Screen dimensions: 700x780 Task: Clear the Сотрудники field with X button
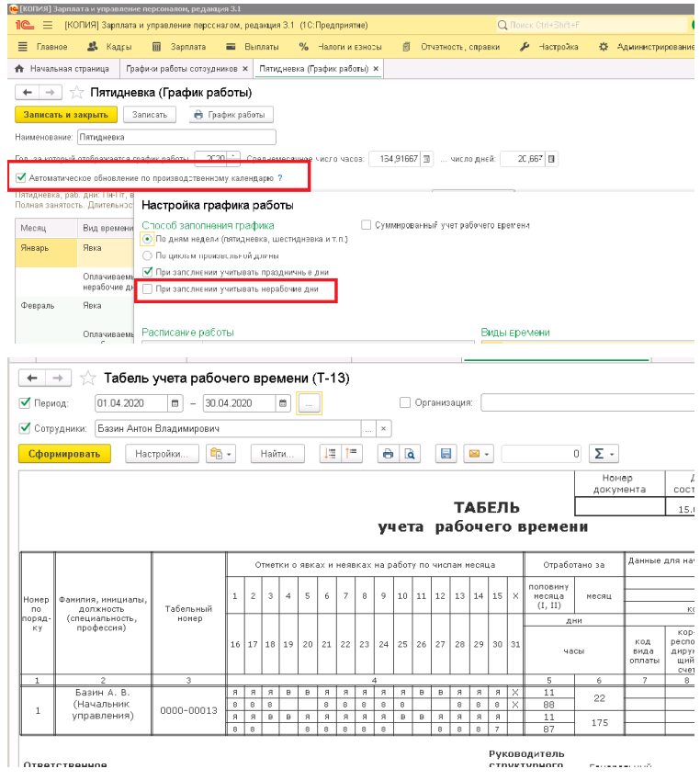click(x=383, y=428)
